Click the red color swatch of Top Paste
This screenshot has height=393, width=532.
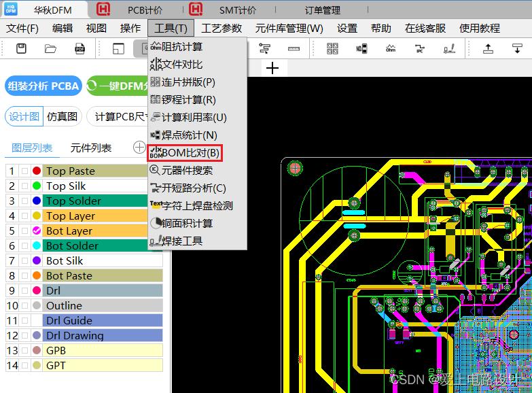pyautogui.click(x=37, y=171)
